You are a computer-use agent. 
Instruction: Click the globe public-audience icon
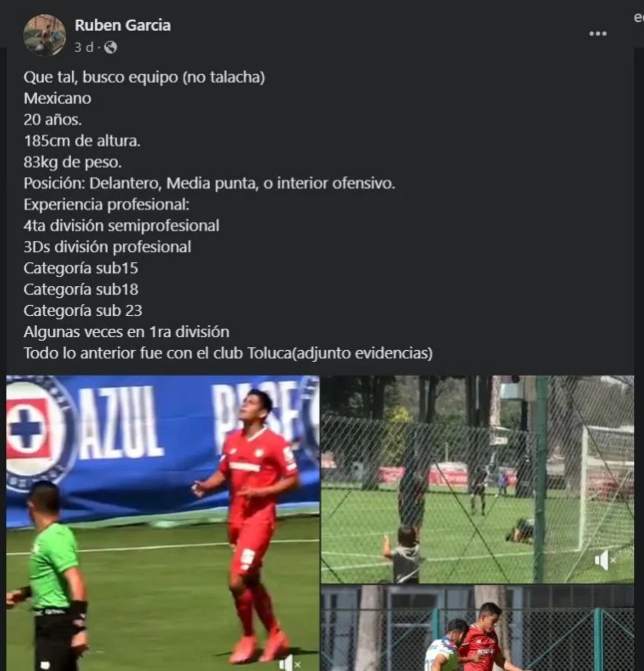110,47
